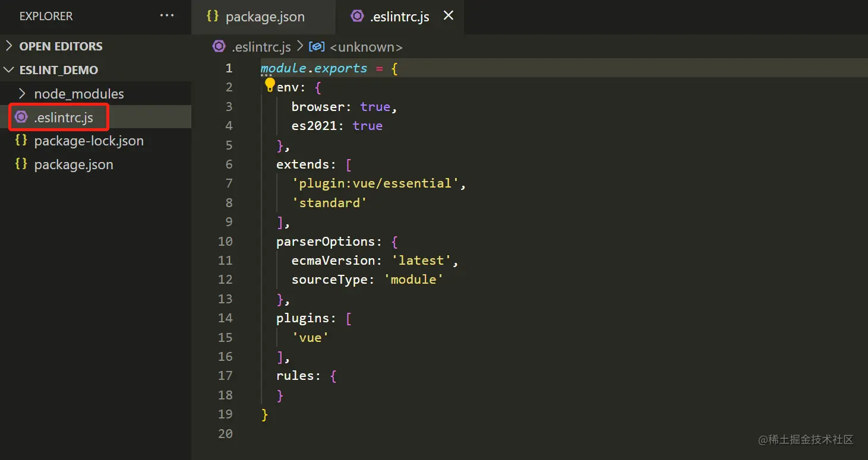Click the 'plugin:vue/essential' string
The height and width of the screenshot is (460, 868).
375,183
